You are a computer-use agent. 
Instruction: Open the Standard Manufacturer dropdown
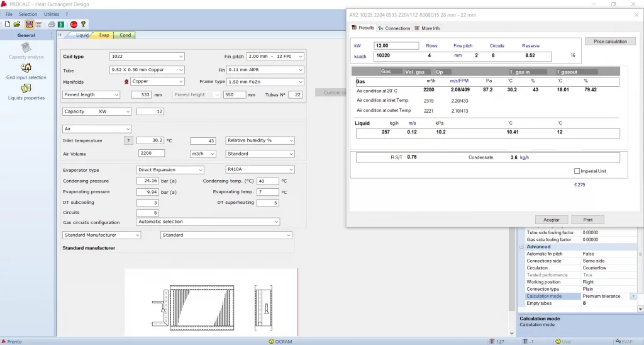102,235
